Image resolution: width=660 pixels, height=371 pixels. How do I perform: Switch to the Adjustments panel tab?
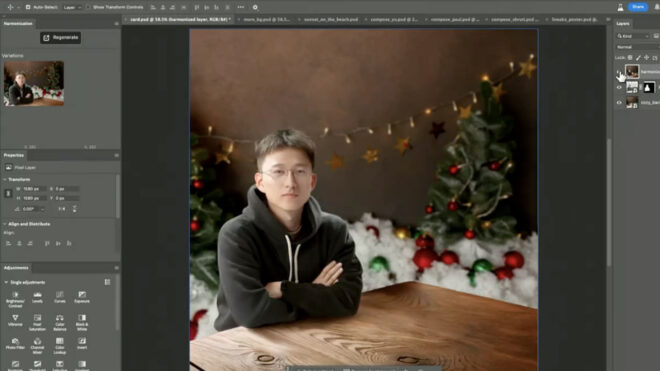pyautogui.click(x=16, y=268)
